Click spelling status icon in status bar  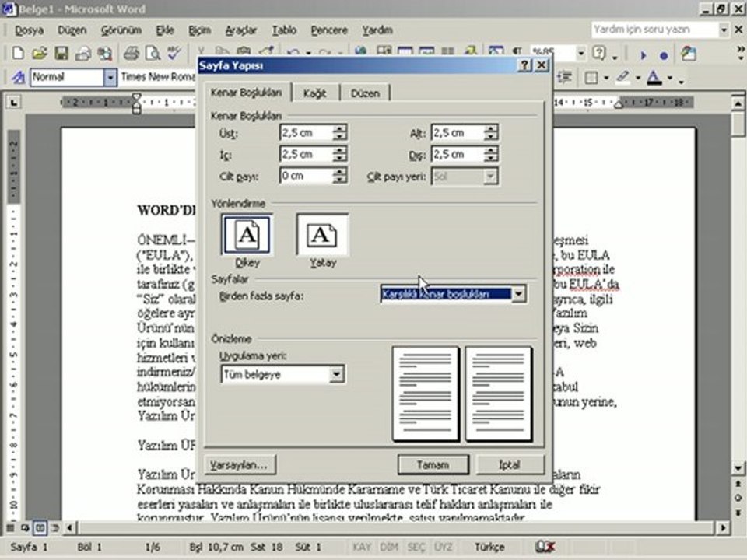(545, 546)
